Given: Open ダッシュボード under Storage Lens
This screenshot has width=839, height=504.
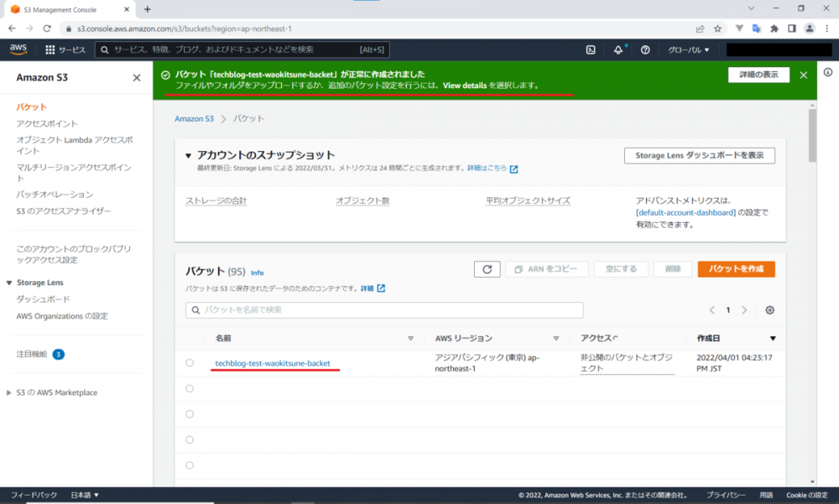Looking at the screenshot, I should click(x=44, y=299).
